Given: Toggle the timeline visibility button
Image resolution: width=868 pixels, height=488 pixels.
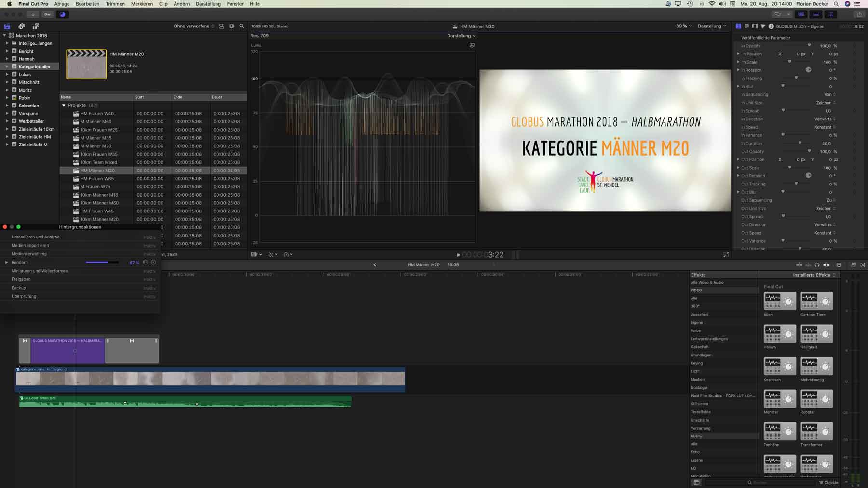Looking at the screenshot, I should pos(816,14).
